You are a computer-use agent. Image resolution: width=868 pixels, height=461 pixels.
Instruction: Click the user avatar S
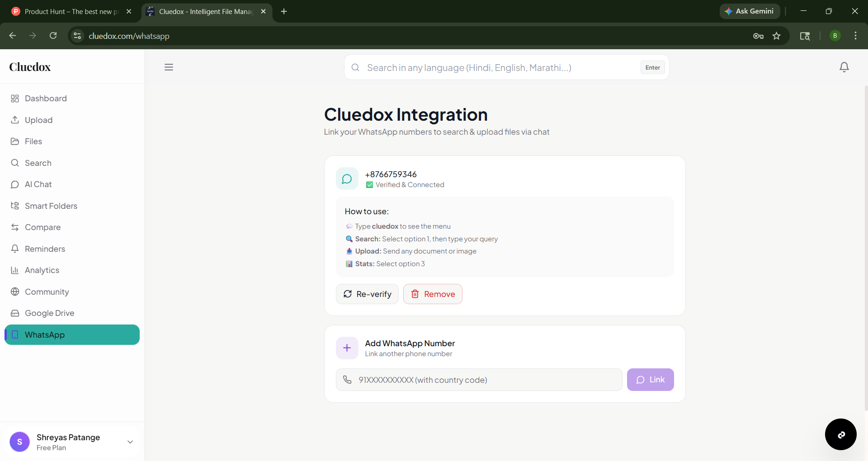pyautogui.click(x=19, y=442)
